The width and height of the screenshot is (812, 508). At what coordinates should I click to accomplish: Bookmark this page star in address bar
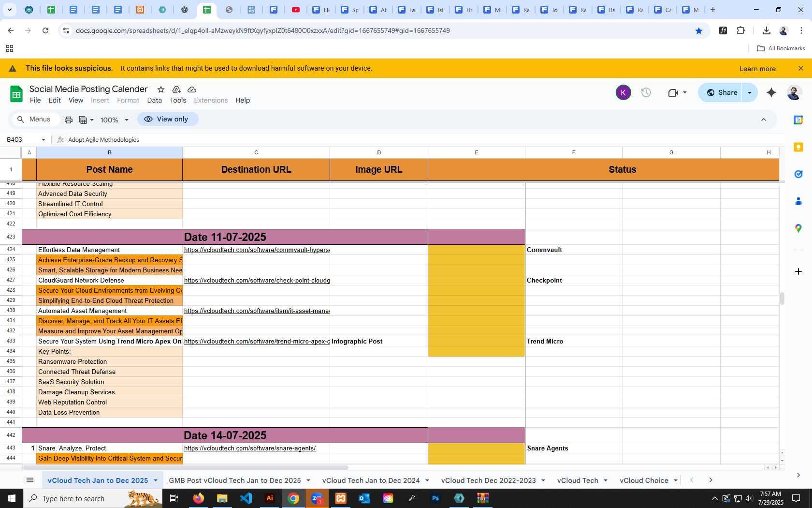coord(699,30)
